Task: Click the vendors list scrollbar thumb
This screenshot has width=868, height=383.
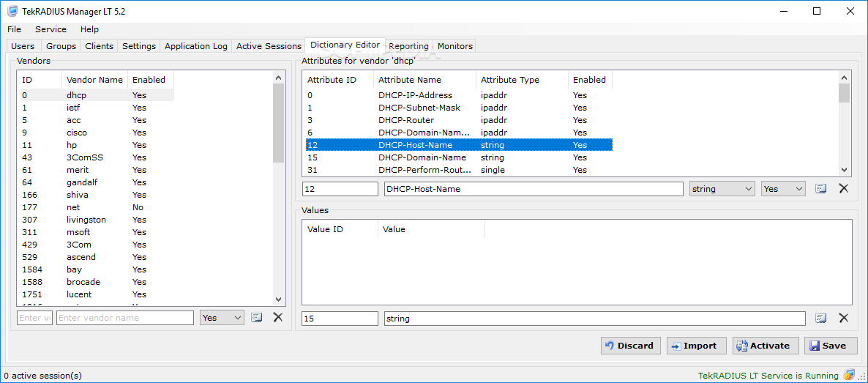Action: point(278,122)
